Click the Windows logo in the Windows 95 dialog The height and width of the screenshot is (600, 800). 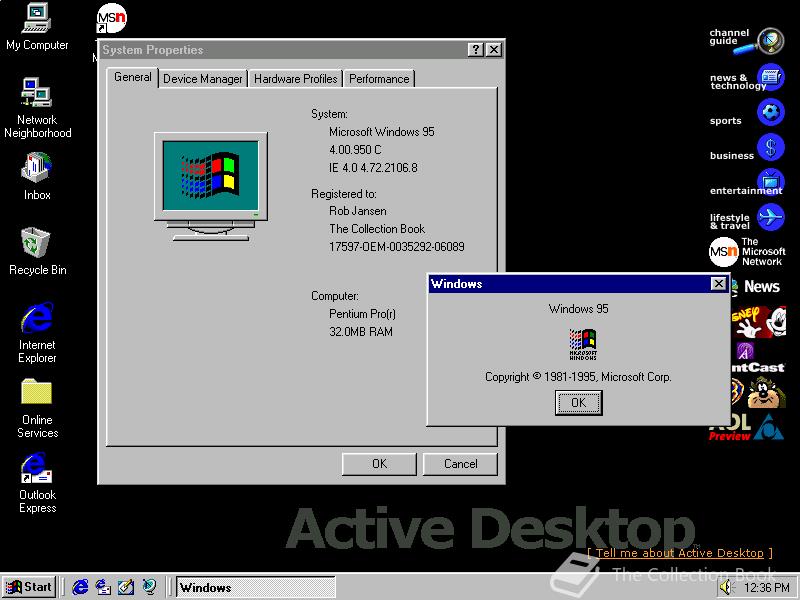coord(583,344)
